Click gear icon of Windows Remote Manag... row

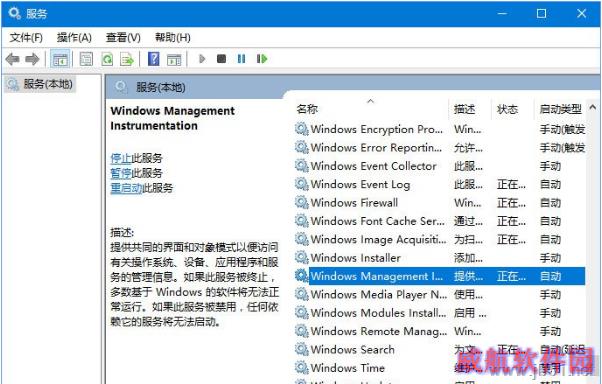click(x=302, y=331)
